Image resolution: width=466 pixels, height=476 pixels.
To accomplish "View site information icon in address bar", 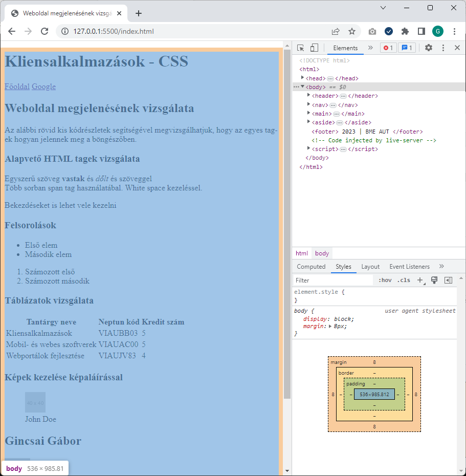I will pyautogui.click(x=64, y=31).
